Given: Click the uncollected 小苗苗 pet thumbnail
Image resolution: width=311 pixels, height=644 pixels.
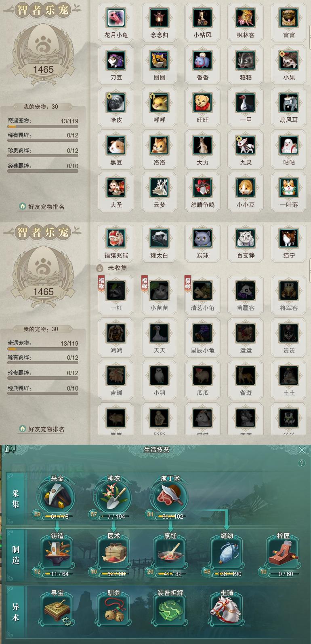Looking at the screenshot, I should pyautogui.click(x=159, y=291).
